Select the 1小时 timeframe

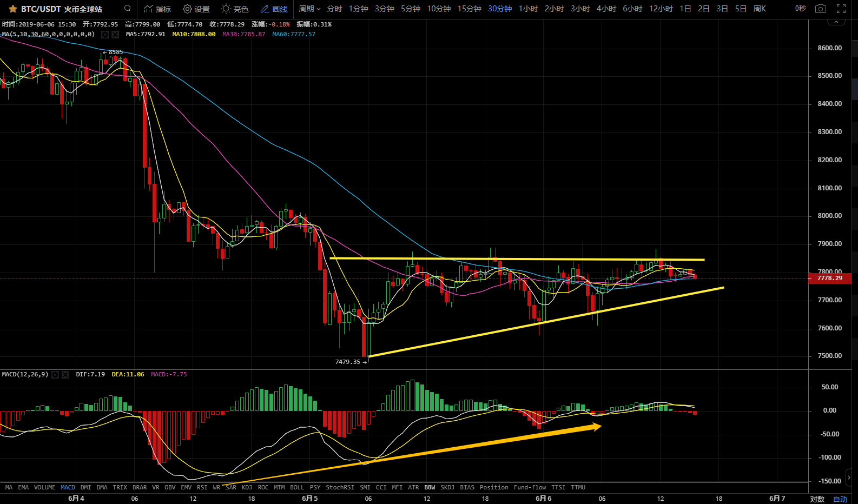[528, 9]
